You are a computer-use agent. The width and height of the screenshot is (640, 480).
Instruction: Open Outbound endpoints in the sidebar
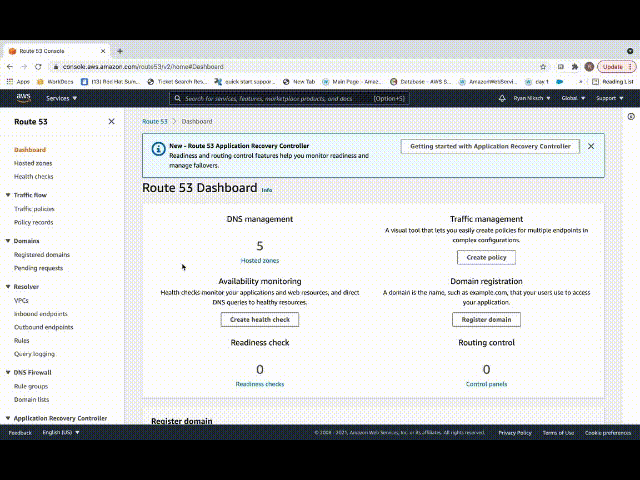(x=43, y=327)
